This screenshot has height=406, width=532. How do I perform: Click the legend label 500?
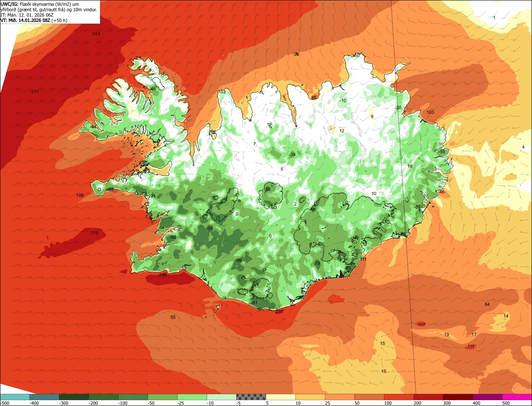(x=506, y=403)
